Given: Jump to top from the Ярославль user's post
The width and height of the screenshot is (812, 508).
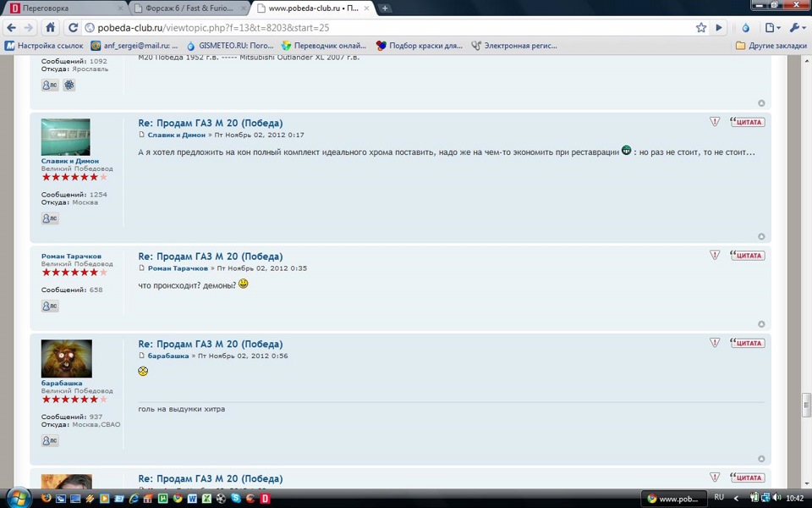Looking at the screenshot, I should click(x=761, y=103).
